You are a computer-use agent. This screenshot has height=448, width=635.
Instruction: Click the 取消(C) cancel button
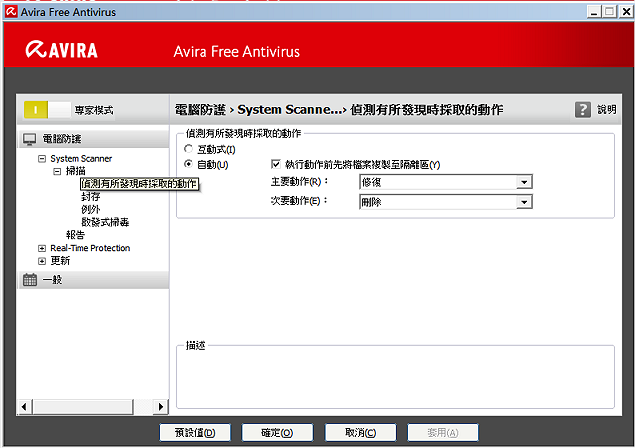point(360,433)
